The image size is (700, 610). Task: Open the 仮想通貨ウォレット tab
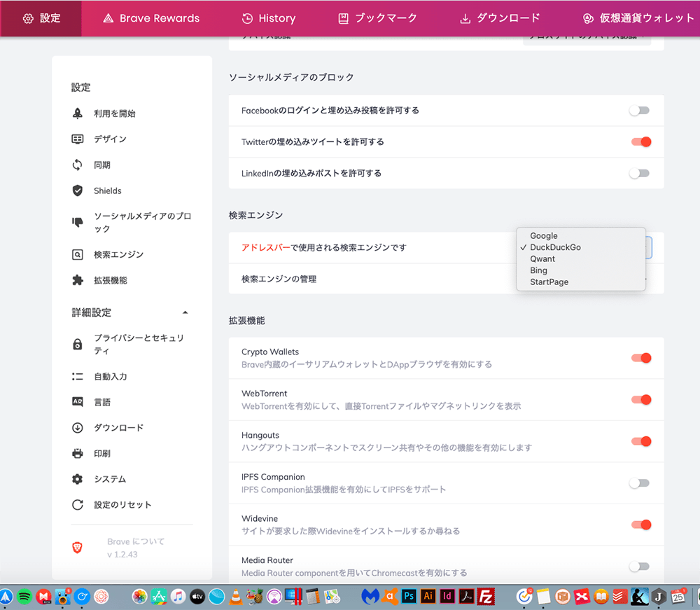pyautogui.click(x=638, y=18)
